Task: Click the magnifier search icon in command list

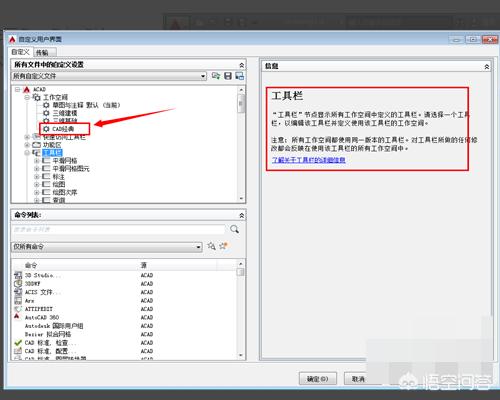Action: point(235,229)
